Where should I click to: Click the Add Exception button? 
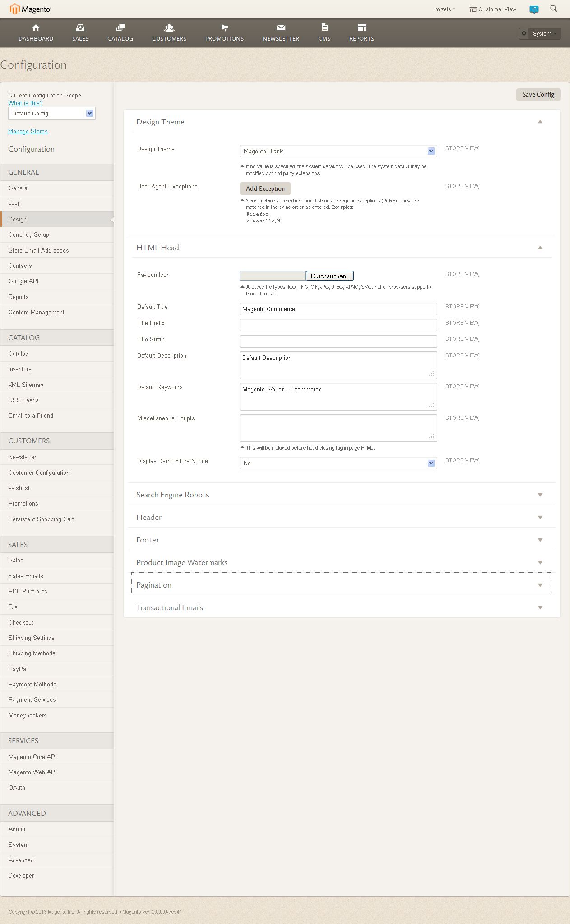click(x=265, y=188)
